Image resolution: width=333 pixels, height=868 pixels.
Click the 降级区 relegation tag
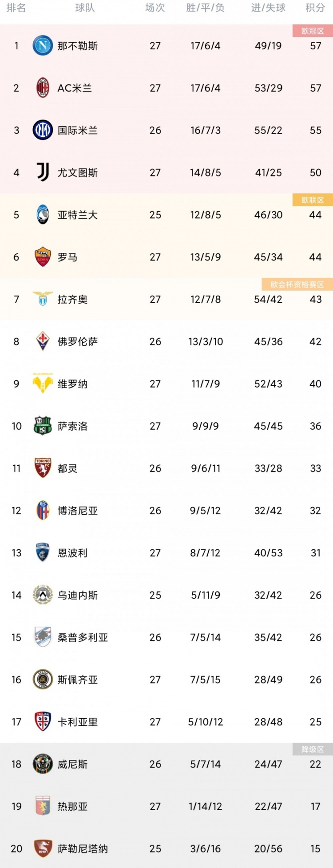[313, 749]
